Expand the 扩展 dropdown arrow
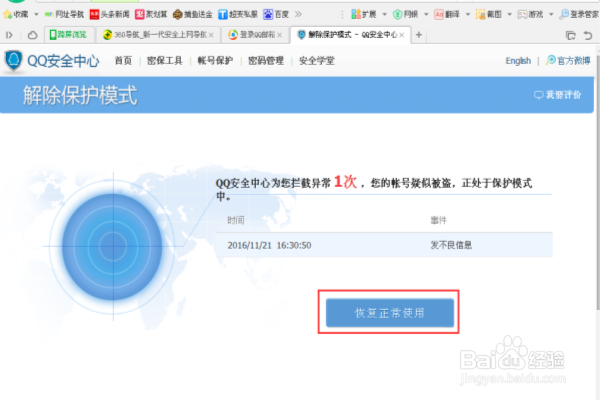 tap(385, 15)
